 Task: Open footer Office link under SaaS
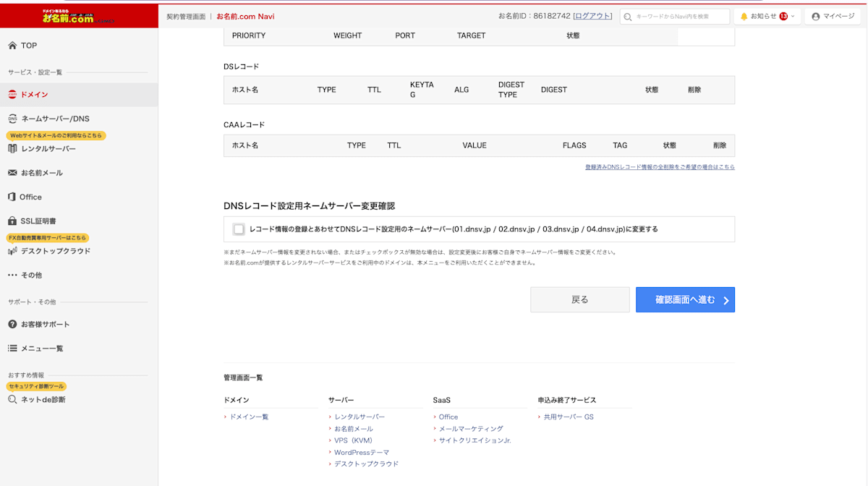pyautogui.click(x=448, y=417)
